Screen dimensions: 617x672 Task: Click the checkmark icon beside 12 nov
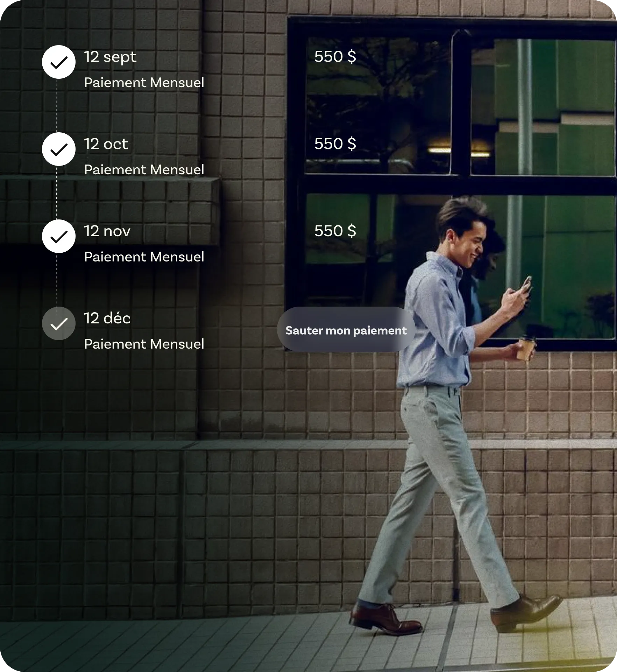tap(59, 236)
